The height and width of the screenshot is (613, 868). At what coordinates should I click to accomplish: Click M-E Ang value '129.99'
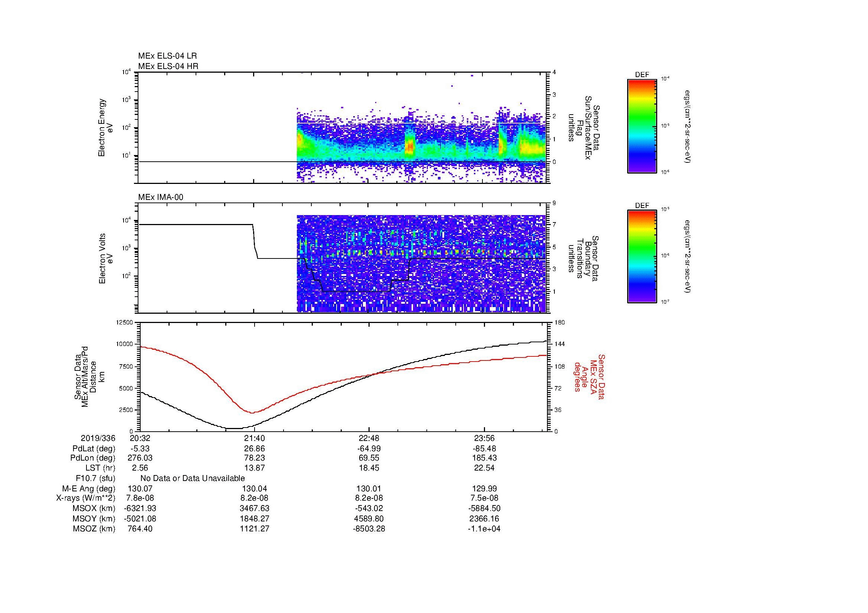click(484, 489)
